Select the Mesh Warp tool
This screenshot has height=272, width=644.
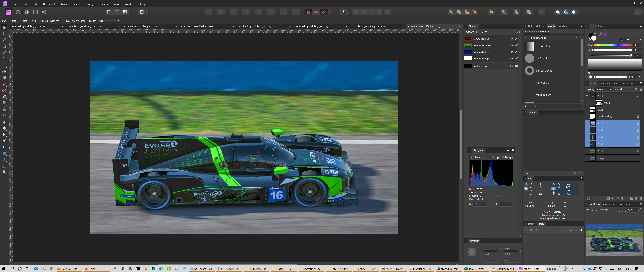point(4,166)
